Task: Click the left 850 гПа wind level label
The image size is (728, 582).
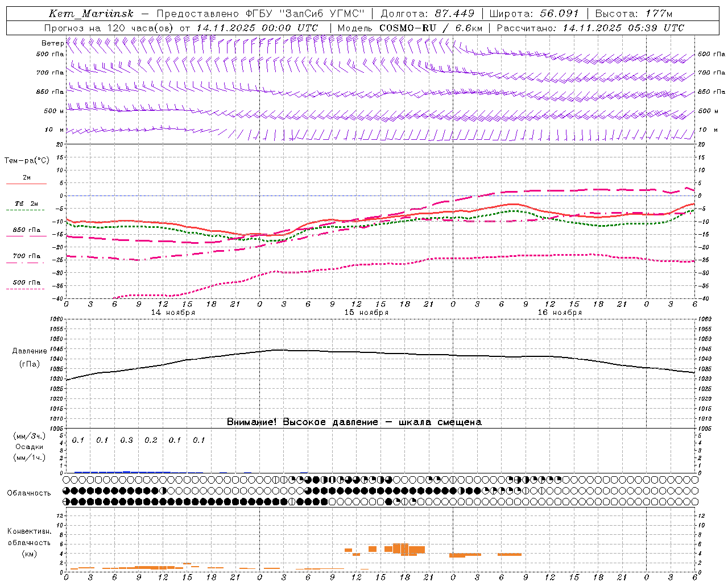Action: coord(50,92)
